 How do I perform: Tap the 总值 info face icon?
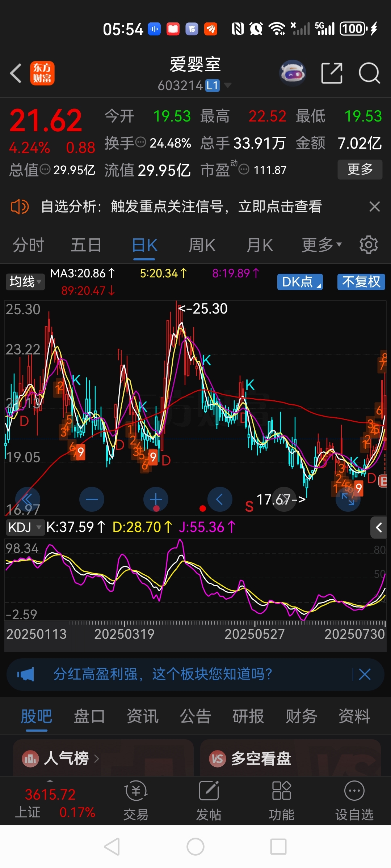click(45, 169)
